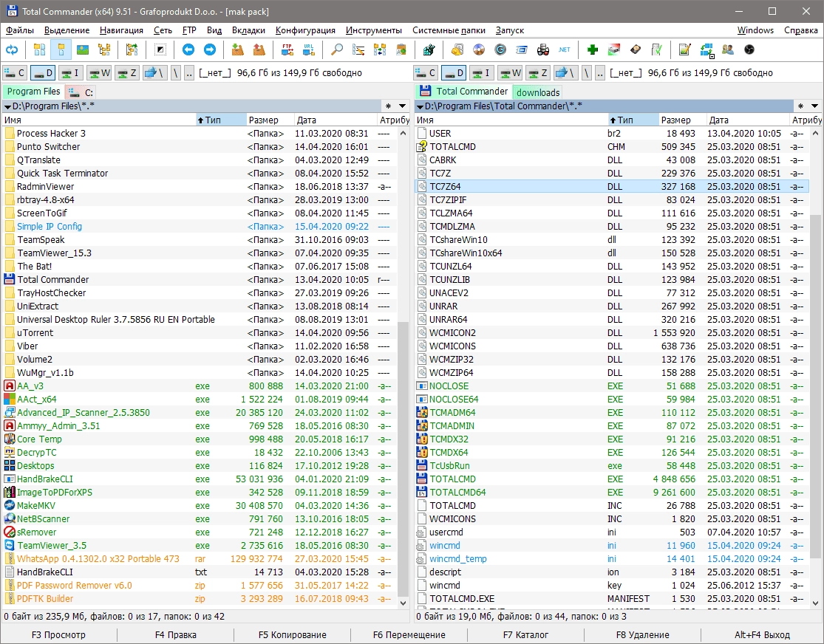Open left panel directory history dropdown arrow
The width and height of the screenshot is (824, 644).
[402, 106]
